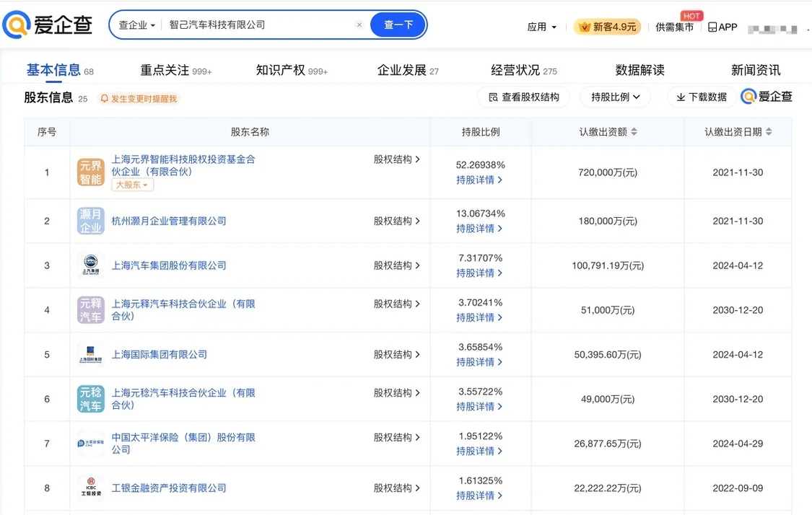This screenshot has width=812, height=515.
Task: Switch to the 经营状况 tab
Action: (x=524, y=70)
